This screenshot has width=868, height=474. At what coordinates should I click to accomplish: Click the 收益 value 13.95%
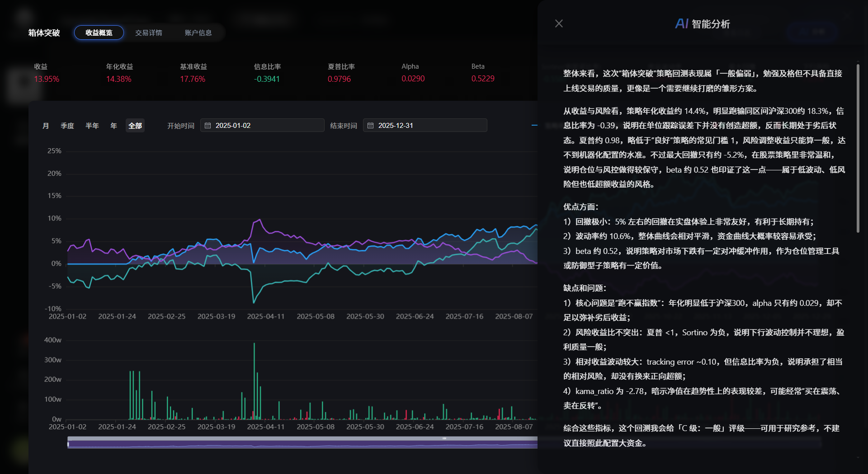click(47, 79)
